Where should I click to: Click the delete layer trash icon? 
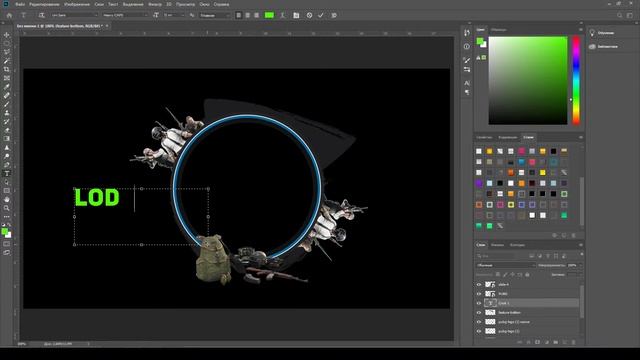pos(573,342)
